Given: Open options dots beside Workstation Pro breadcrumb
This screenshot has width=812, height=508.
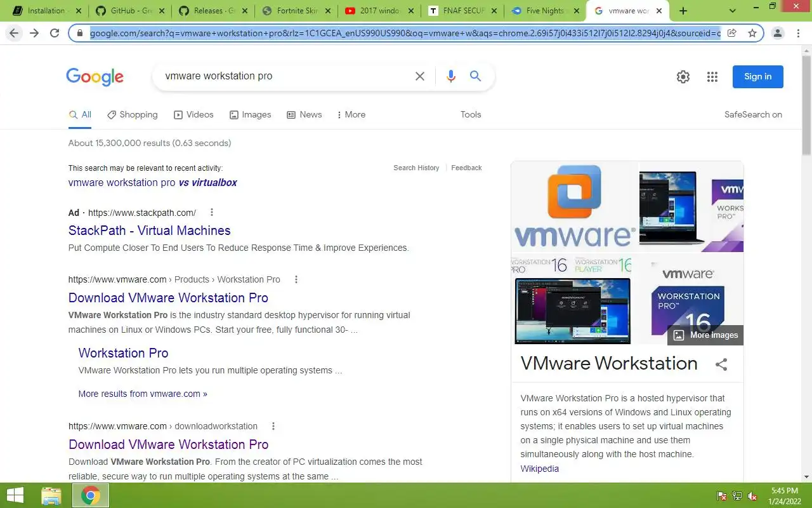Looking at the screenshot, I should click(296, 279).
